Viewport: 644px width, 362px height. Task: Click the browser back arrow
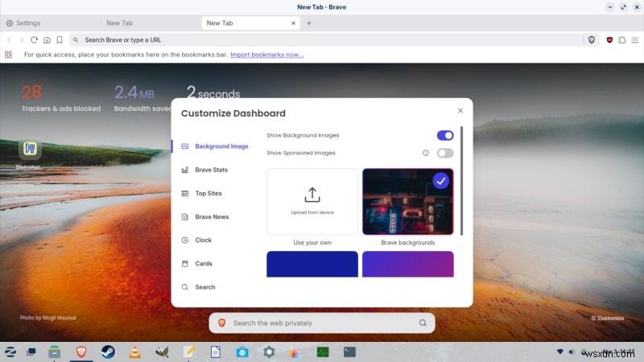point(9,39)
